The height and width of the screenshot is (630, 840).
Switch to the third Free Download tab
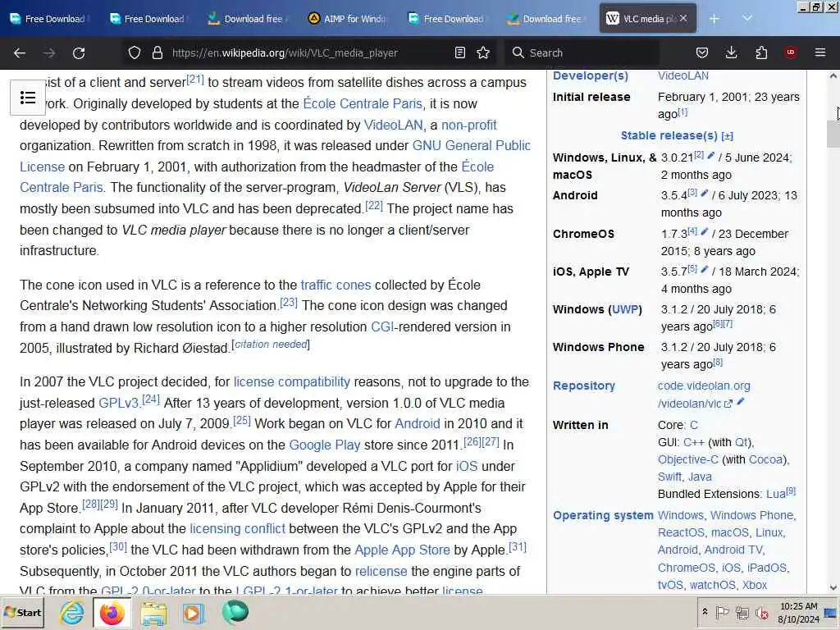coord(448,19)
